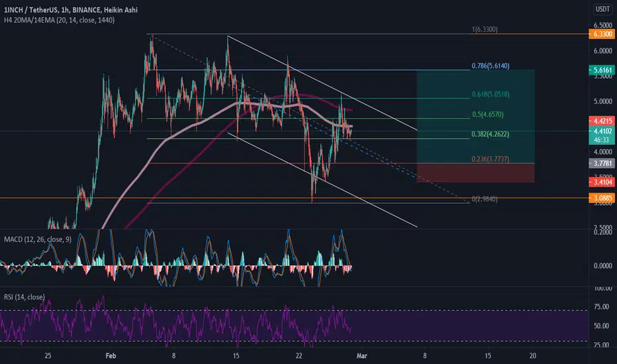Click the 0.236(3.7737) Fibonacci level label
617x364 pixels.
click(491, 159)
